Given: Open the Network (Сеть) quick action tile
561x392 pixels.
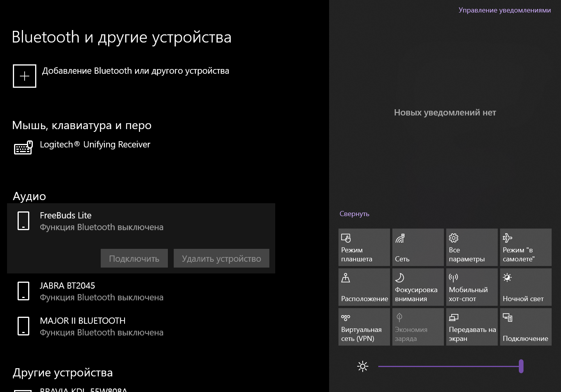Looking at the screenshot, I should coord(418,247).
